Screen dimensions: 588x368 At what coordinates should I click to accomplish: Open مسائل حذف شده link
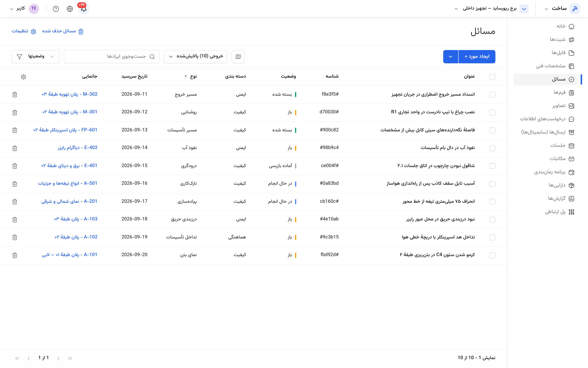pyautogui.click(x=63, y=31)
